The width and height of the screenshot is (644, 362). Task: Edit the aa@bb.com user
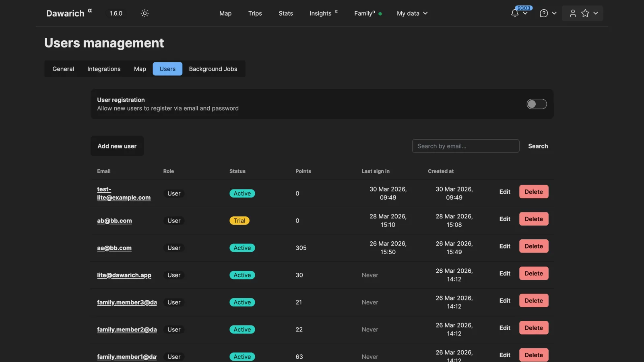(505, 246)
